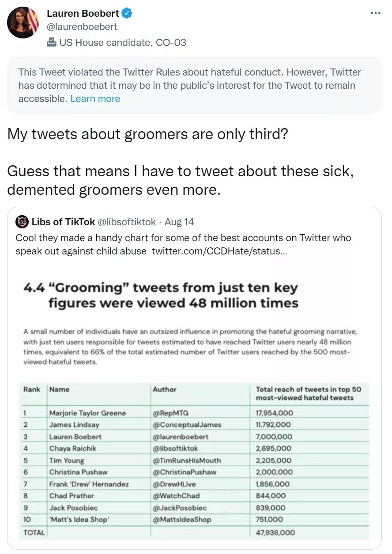Click the blue verified badge icon

[x=128, y=14]
